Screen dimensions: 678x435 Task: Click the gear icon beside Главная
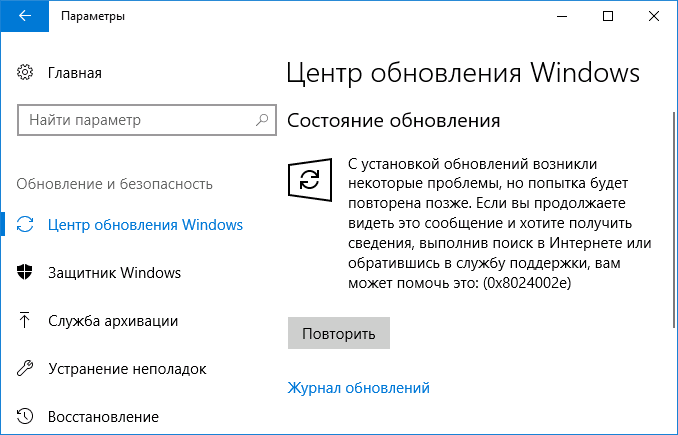point(27,73)
